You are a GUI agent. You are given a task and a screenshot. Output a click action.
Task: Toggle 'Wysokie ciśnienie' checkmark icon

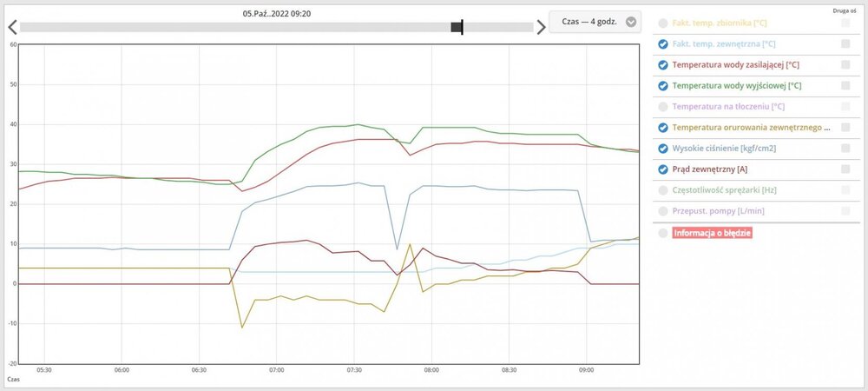(x=664, y=149)
